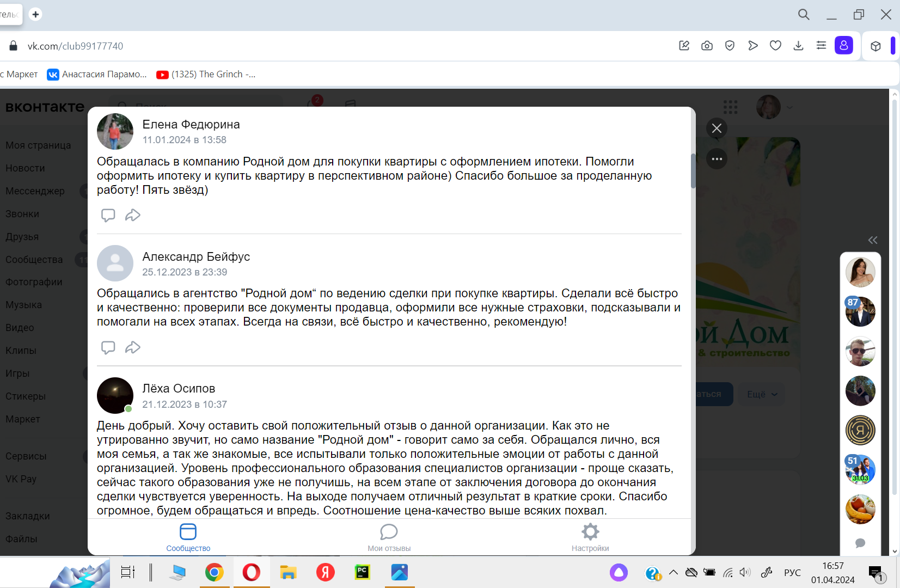The width and height of the screenshot is (900, 588).
Task: Open VK services grid icon
Action: click(730, 107)
